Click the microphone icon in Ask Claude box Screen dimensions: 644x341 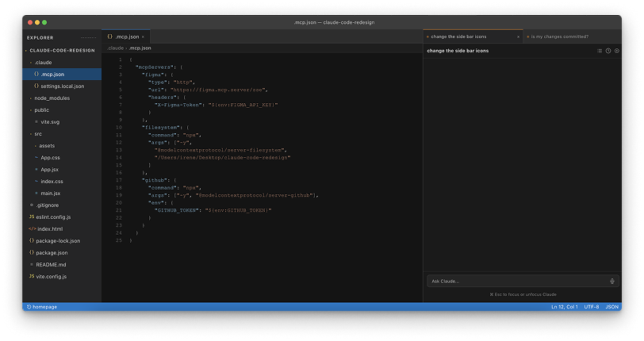click(612, 282)
